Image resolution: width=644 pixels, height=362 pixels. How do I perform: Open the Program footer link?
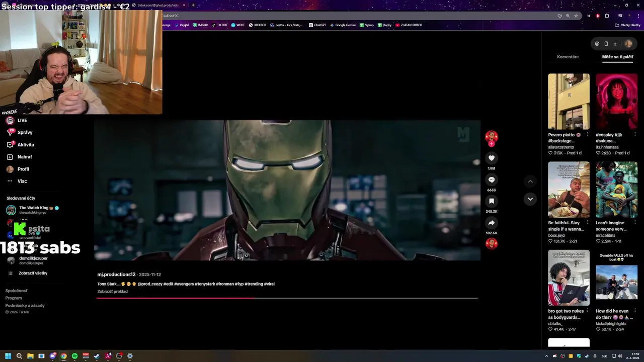click(x=14, y=298)
